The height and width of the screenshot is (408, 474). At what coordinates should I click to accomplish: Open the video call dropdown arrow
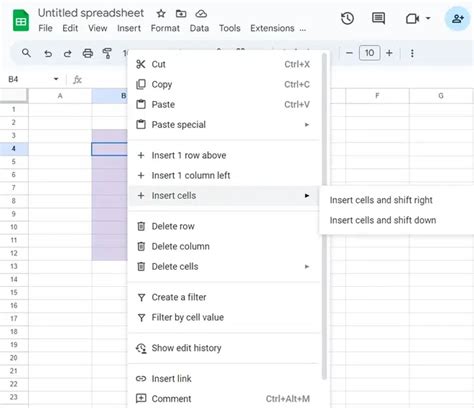point(428,18)
